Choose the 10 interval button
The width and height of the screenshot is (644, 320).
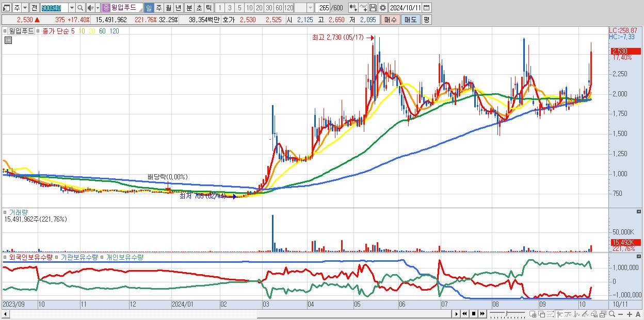point(249,8)
